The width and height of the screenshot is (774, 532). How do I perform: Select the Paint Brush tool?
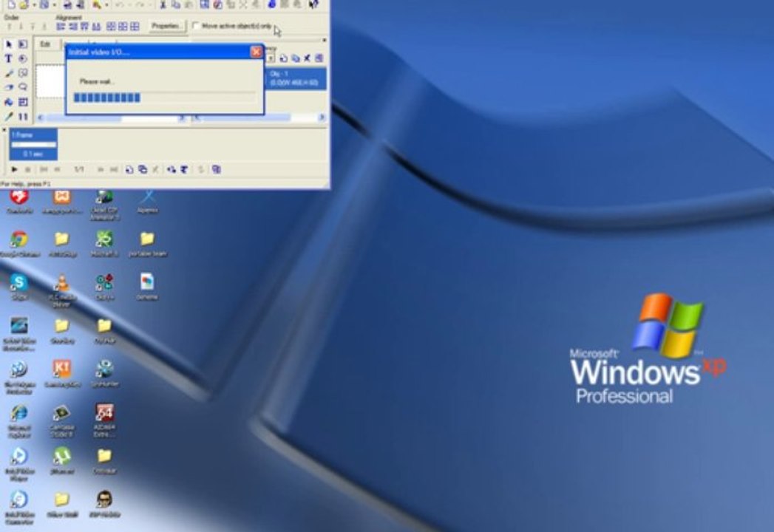[x=8, y=73]
